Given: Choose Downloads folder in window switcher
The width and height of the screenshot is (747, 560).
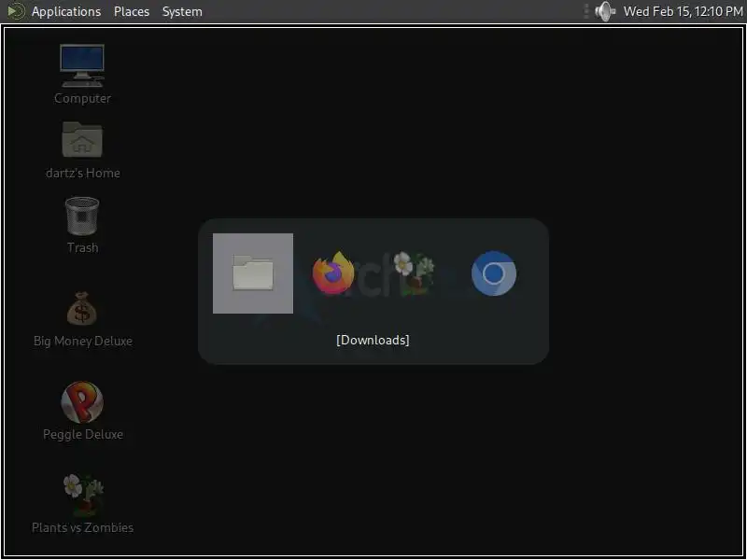Looking at the screenshot, I should point(253,273).
